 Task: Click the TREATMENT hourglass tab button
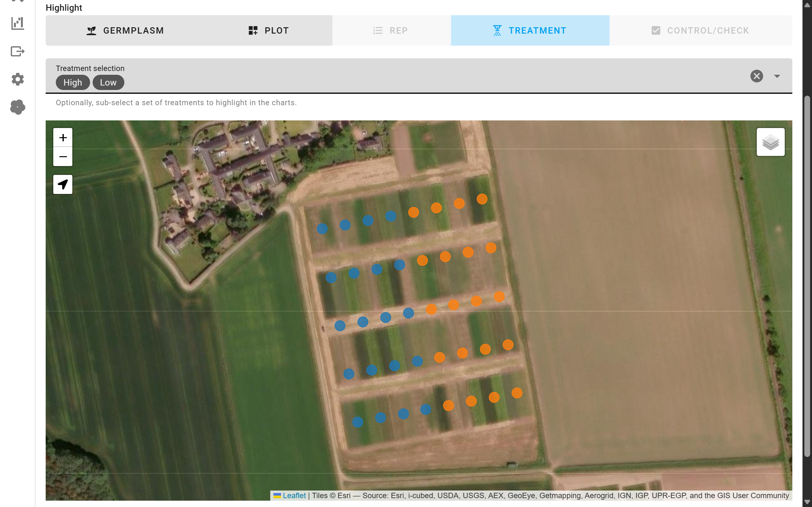click(x=529, y=30)
